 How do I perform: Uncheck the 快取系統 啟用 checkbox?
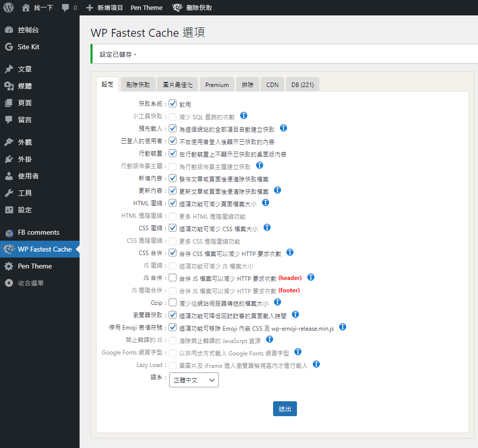tap(173, 104)
